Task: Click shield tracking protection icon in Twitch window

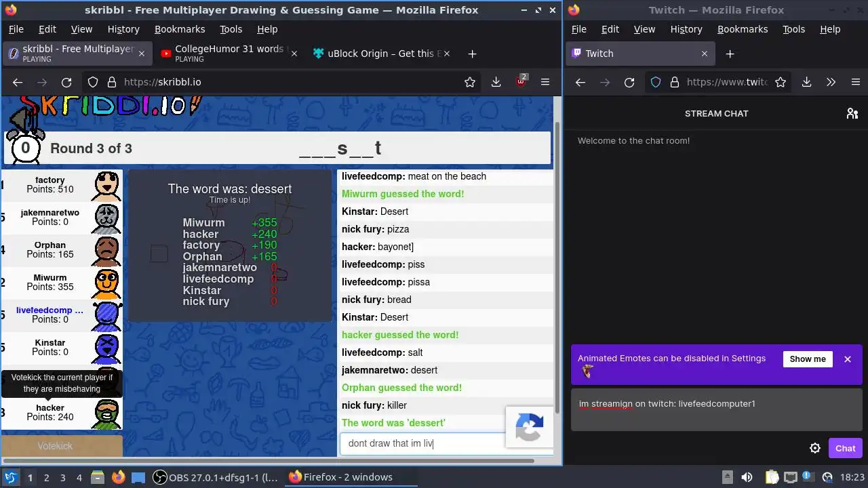Action: (656, 82)
